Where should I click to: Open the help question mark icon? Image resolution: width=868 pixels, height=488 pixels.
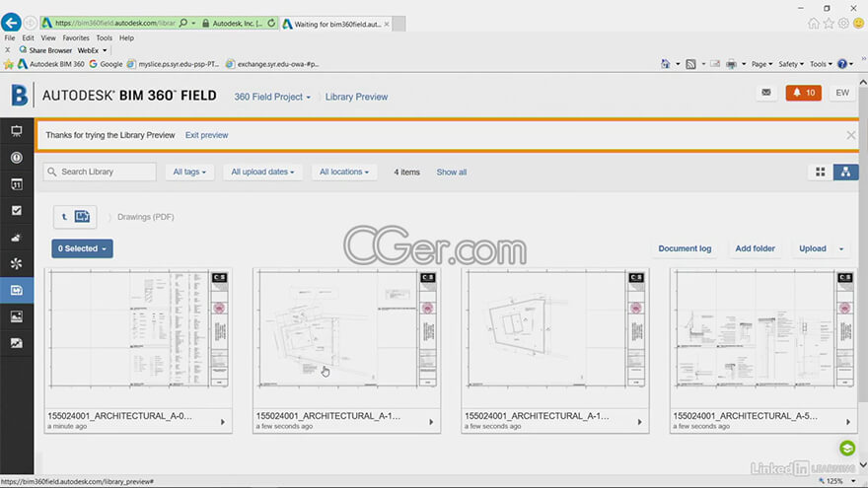click(842, 64)
